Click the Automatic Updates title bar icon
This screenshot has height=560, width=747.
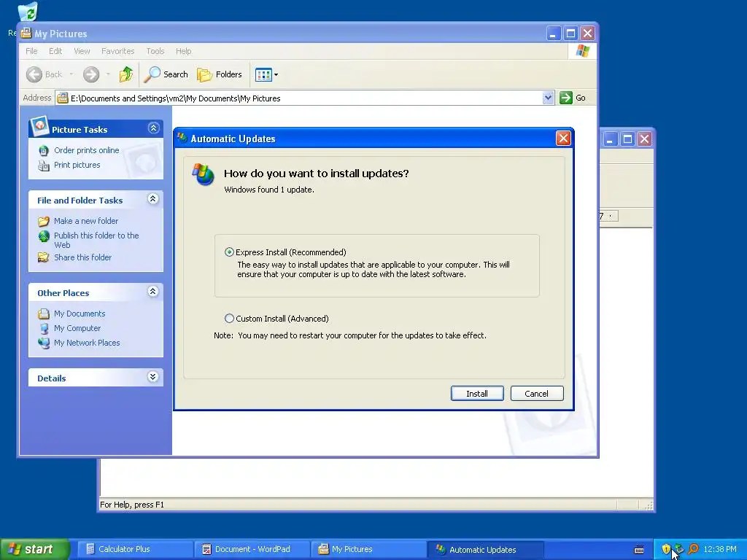(x=182, y=138)
